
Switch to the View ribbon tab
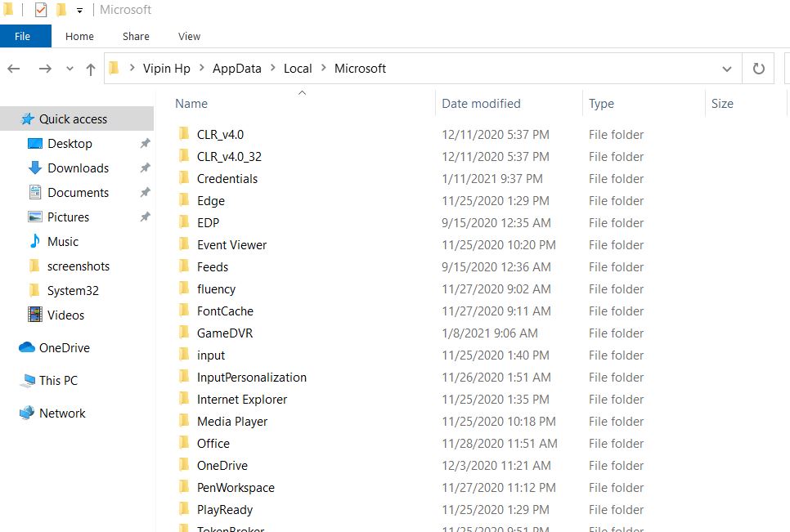click(189, 36)
